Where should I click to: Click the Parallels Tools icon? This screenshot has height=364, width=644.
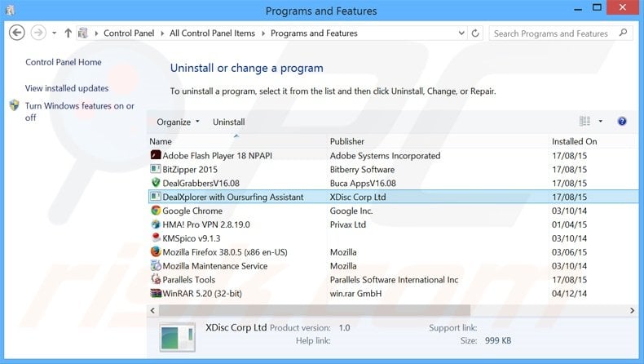[156, 279]
